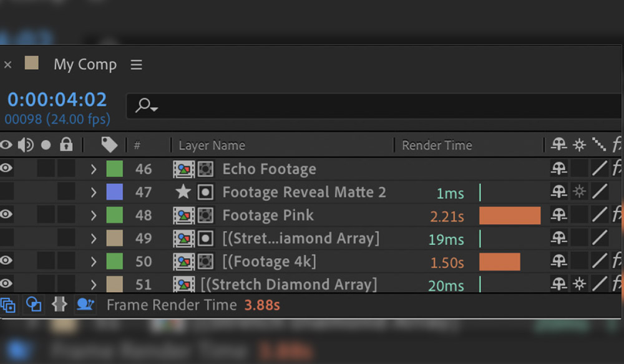The image size is (624, 364).
Task: Click the Render Time column header
Action: 437,145
